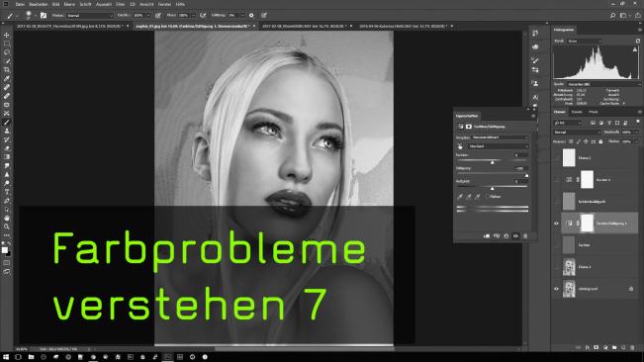Open the Filter menu

pyautogui.click(x=120, y=4)
